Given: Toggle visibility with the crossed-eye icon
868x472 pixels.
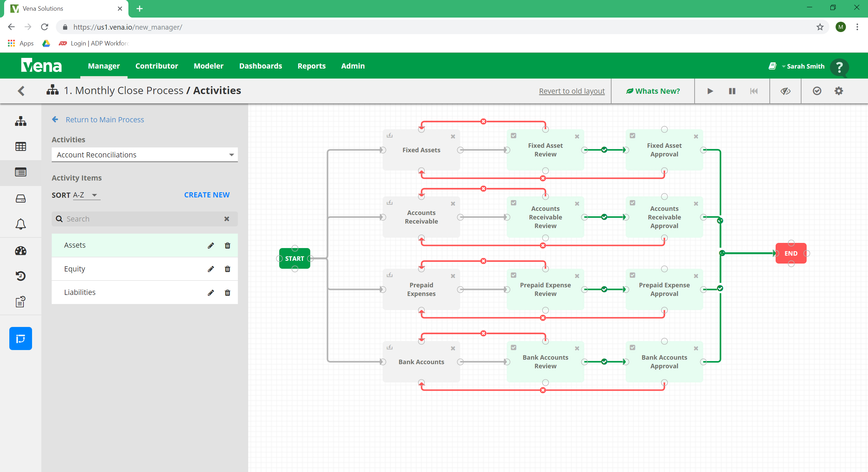Looking at the screenshot, I should (785, 91).
